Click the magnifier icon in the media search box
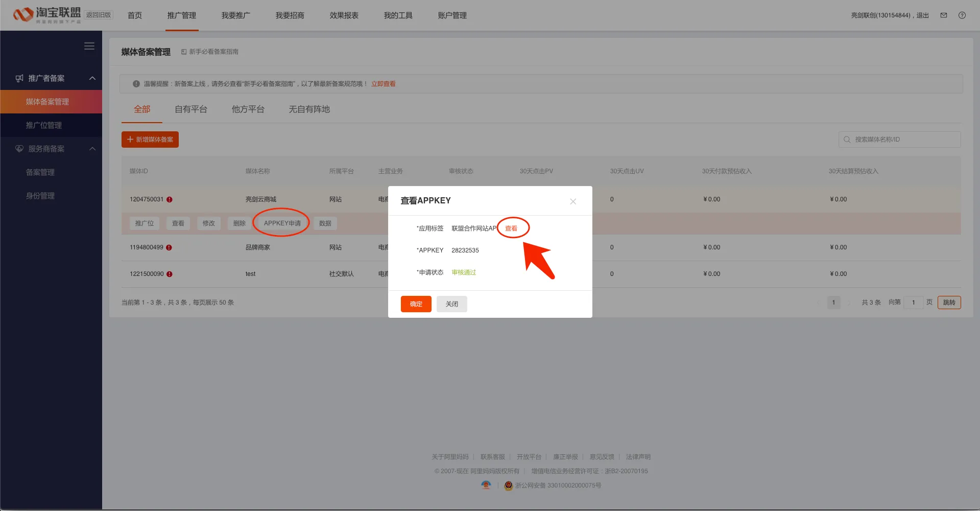The width and height of the screenshot is (980, 511). click(x=847, y=140)
